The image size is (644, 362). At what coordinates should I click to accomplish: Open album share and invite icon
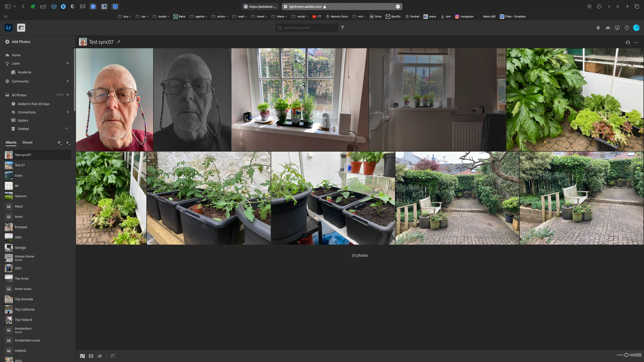[x=628, y=42]
